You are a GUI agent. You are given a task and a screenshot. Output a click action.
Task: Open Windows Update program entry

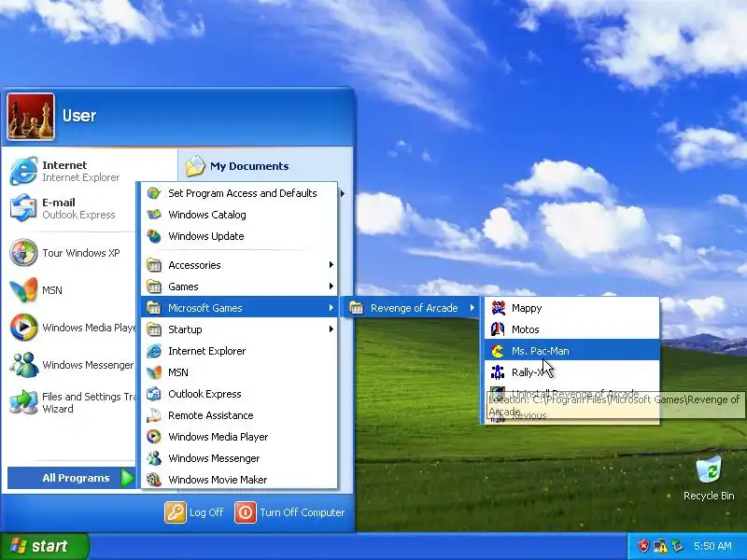click(x=239, y=236)
